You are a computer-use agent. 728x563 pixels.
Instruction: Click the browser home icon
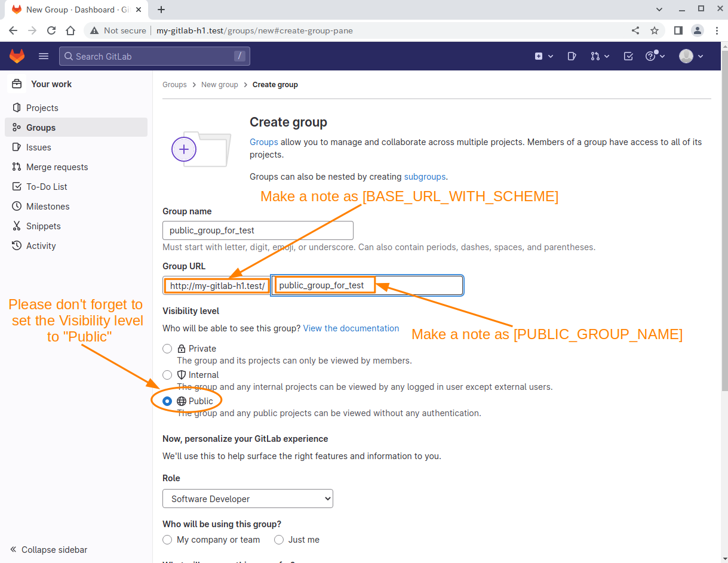(x=70, y=30)
